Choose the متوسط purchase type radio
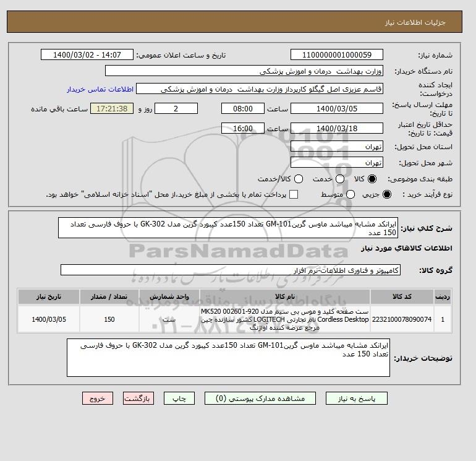Screen dimensions: 476x461 [x=351, y=194]
